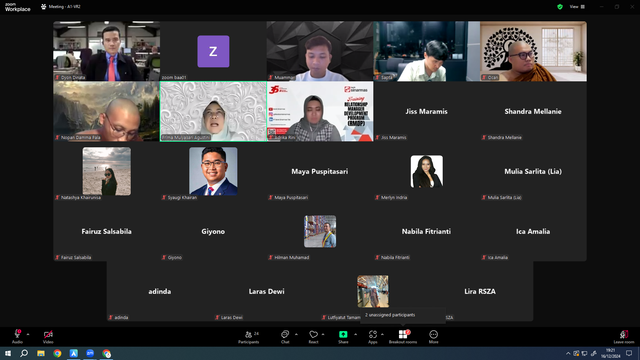Screen dimensions: 640x360
Task: Click muted mic icon beside Maya Puspitasari label
Action: 271,198
